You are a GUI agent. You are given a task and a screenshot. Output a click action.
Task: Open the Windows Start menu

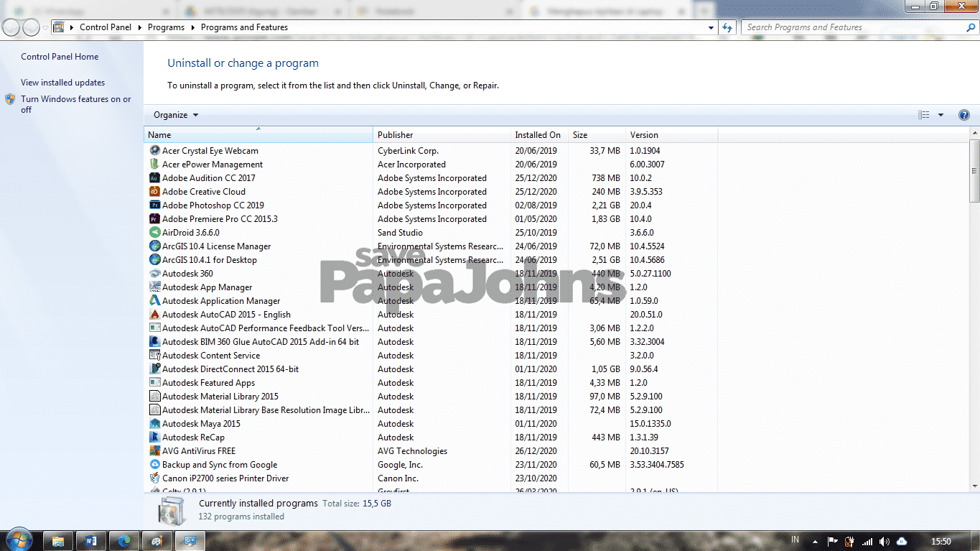[19, 540]
